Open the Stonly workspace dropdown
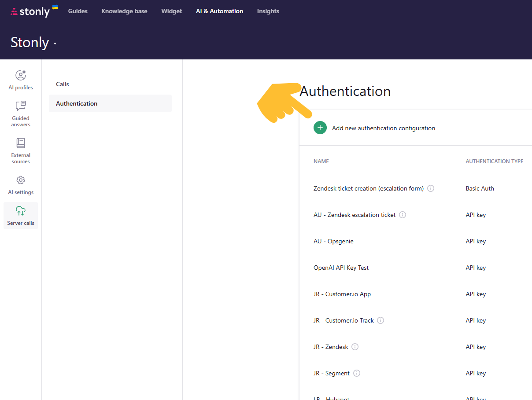This screenshot has height=400, width=532. tap(33, 42)
